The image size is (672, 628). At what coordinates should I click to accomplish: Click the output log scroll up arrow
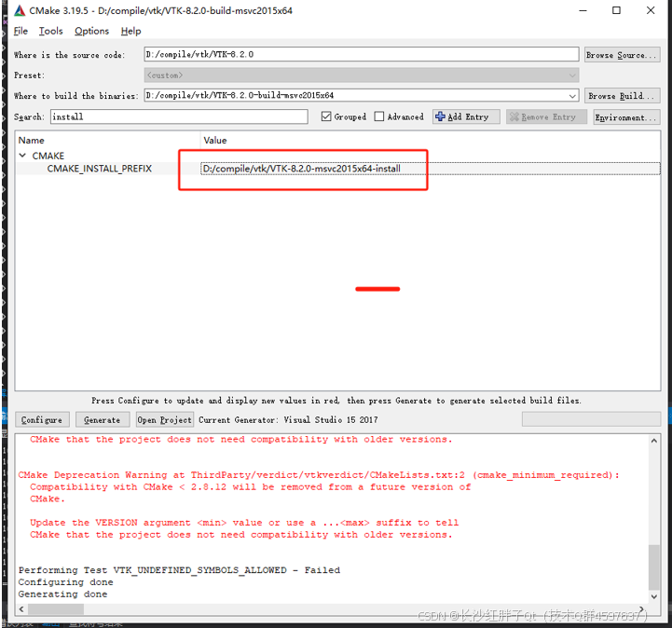[654, 441]
